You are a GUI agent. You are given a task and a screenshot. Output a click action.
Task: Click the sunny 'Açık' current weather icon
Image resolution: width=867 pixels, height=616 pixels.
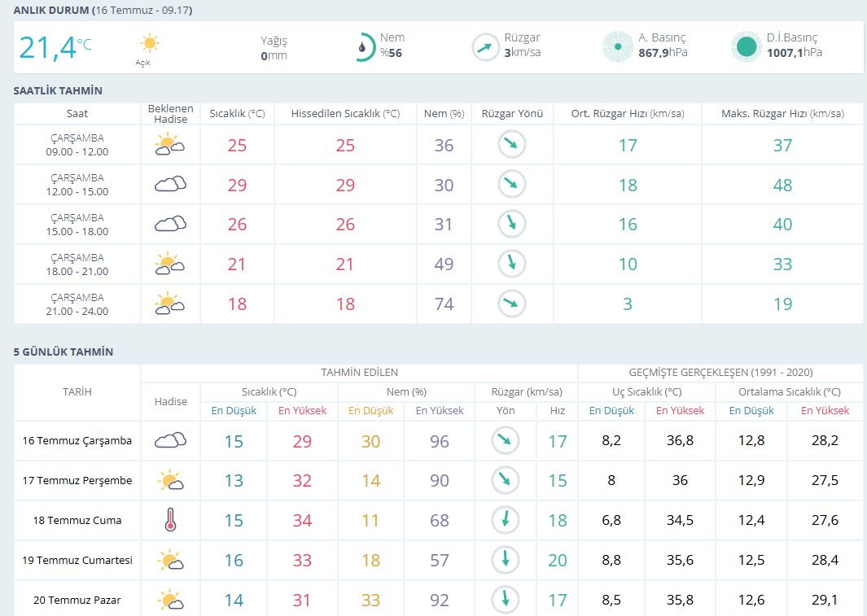149,44
